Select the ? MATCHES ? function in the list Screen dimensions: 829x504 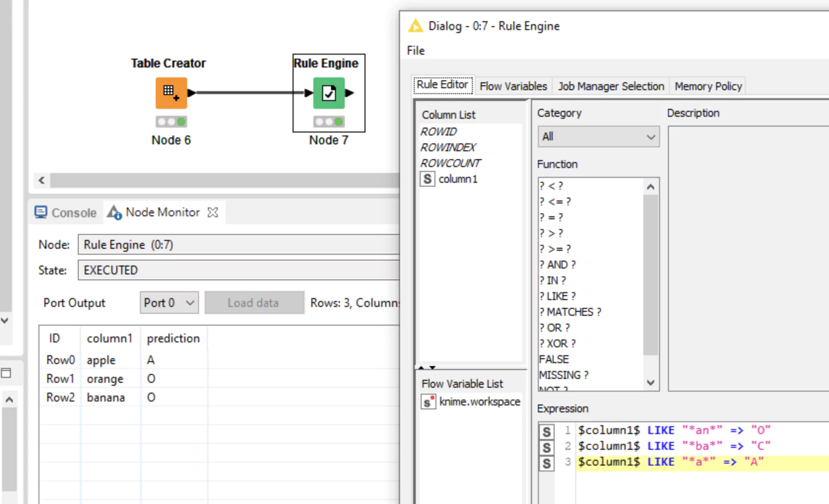(x=570, y=311)
